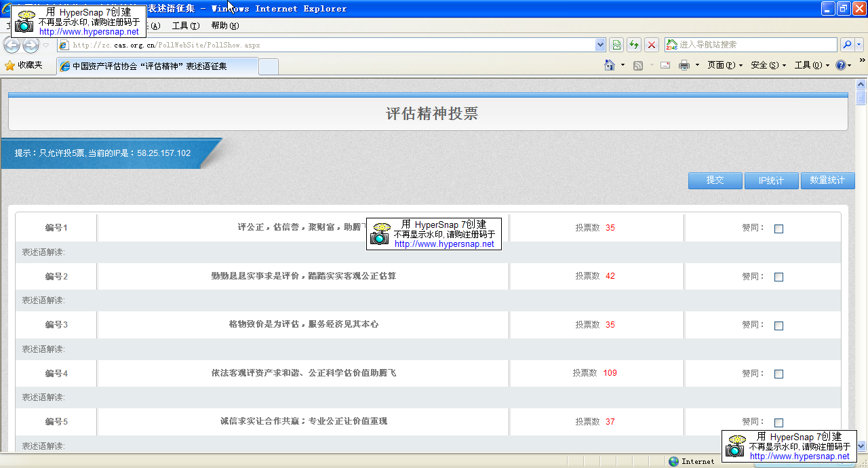
Task: Click the page scrollbar down arrow
Action: [x=861, y=446]
